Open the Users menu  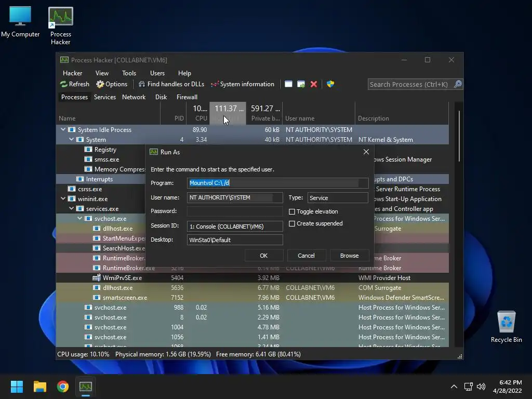(157, 73)
